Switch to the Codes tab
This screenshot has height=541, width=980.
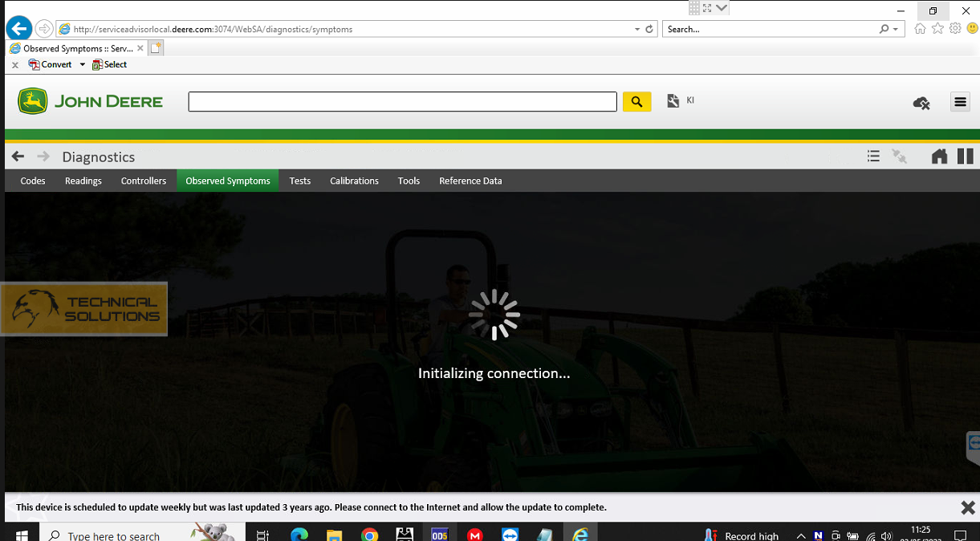pos(32,181)
